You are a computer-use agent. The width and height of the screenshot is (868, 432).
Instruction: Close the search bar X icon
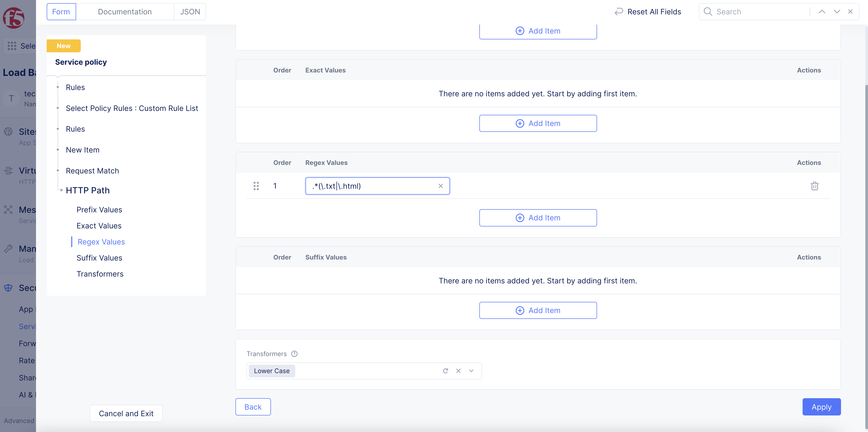tap(850, 12)
